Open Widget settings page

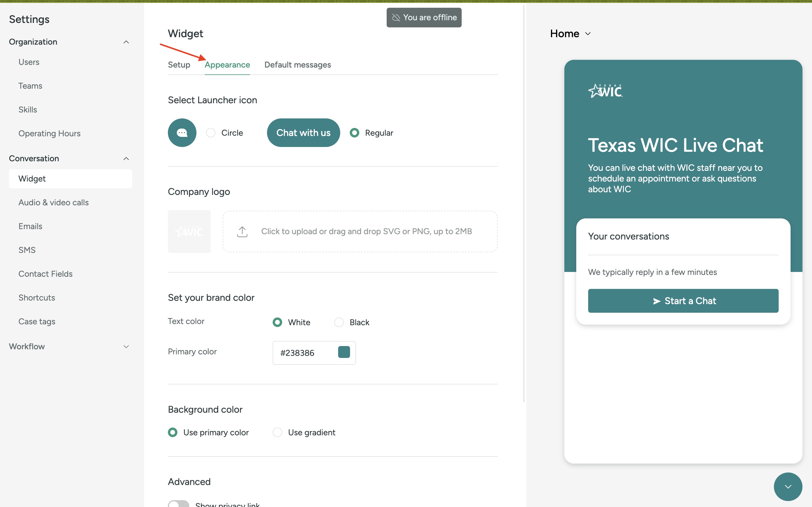(71, 179)
